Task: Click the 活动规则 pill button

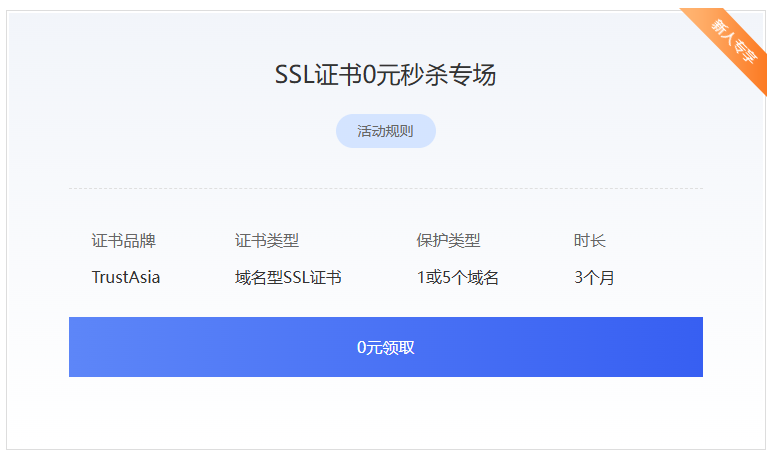Action: coord(385,131)
